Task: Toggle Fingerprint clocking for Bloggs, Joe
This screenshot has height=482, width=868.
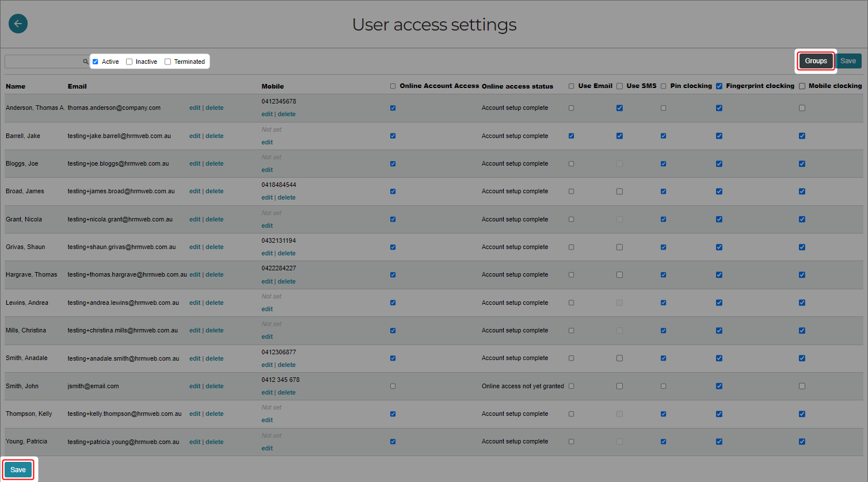Action: point(719,164)
